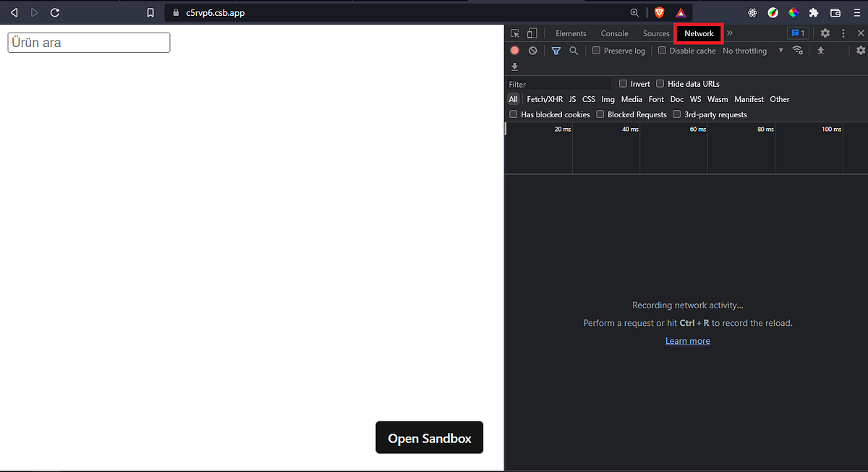This screenshot has width=868, height=472.
Task: Filter requests by CSS type
Action: coord(589,99)
